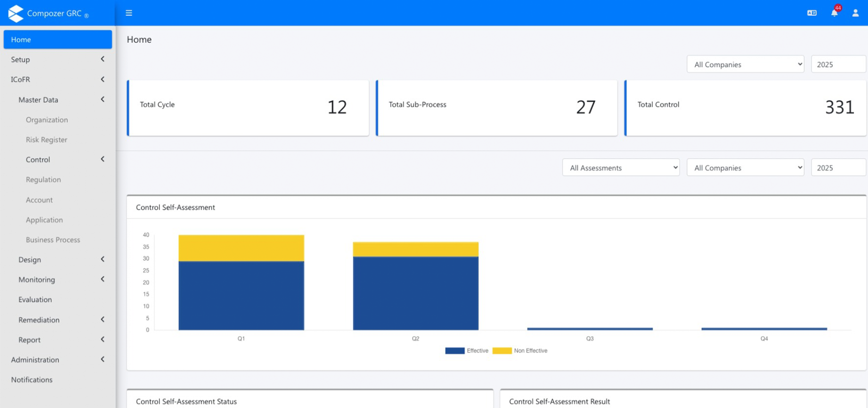Toggle Non Effective series in legend
This screenshot has width=868, height=408.
[x=520, y=351]
